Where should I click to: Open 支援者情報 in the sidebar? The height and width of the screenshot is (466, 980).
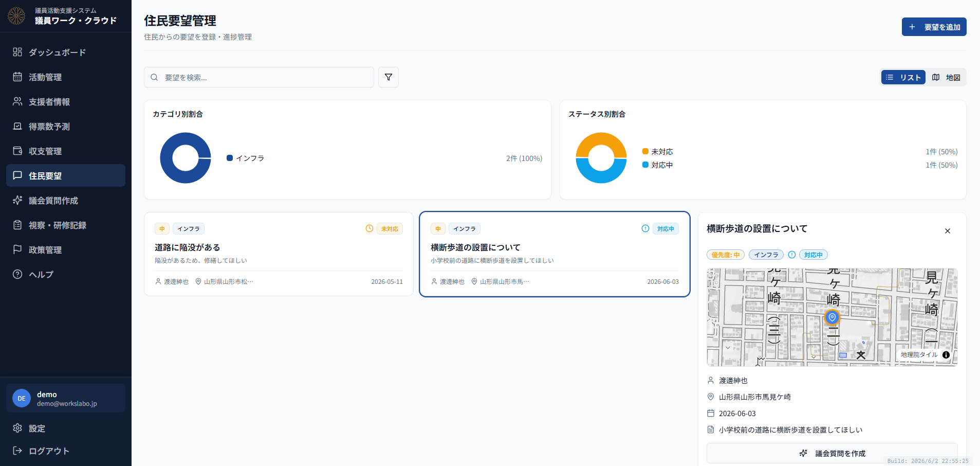tap(66, 101)
